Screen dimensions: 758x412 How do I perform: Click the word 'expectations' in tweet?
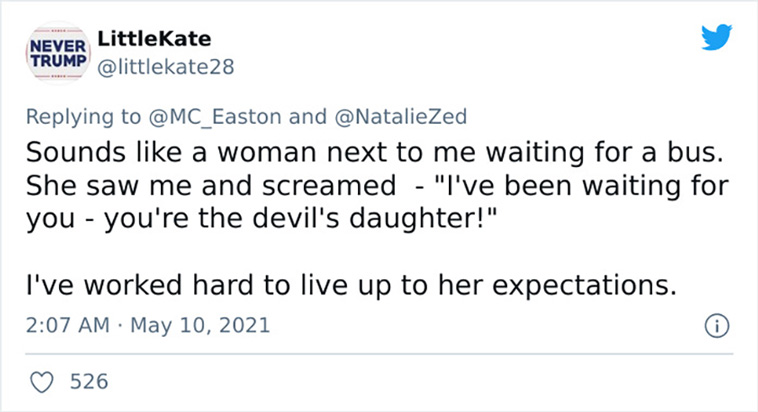(x=584, y=286)
